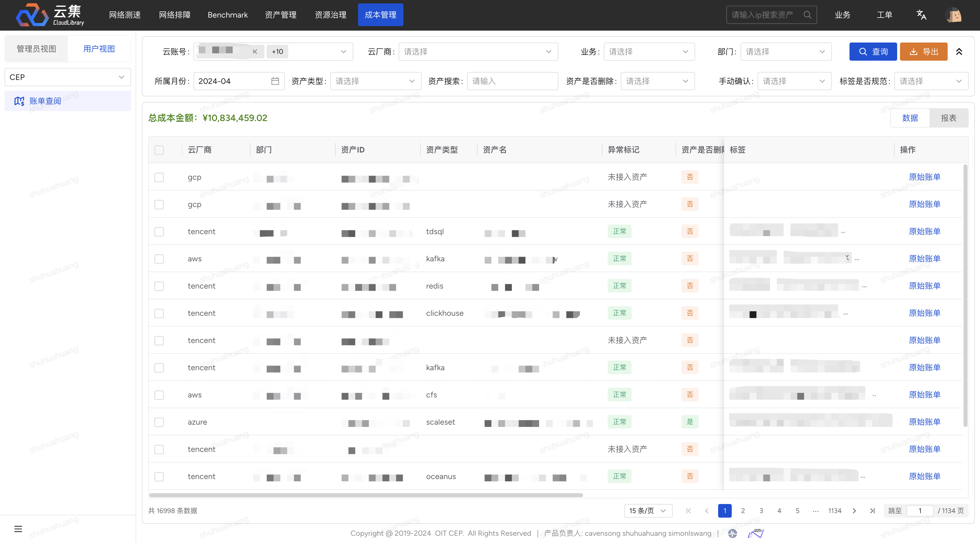Image resolution: width=980 pixels, height=542 pixels.
Task: Open 原始账单 link for the clickhouse row
Action: point(924,313)
